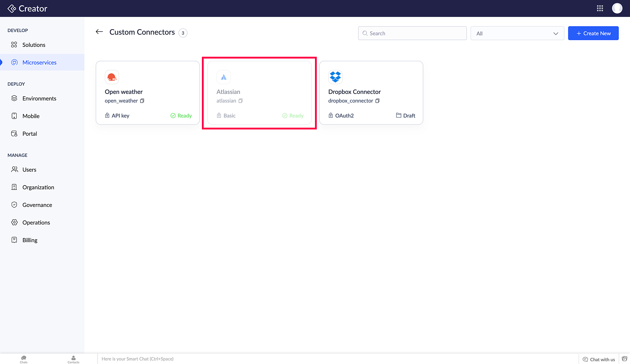The image size is (630, 364).
Task: Click the back arrow beside Custom Connectors
Action: click(x=99, y=32)
